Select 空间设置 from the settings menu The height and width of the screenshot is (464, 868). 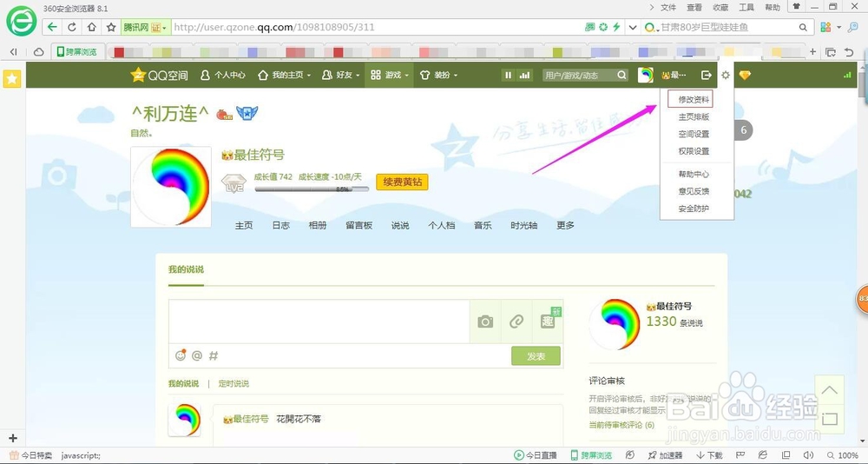694,134
